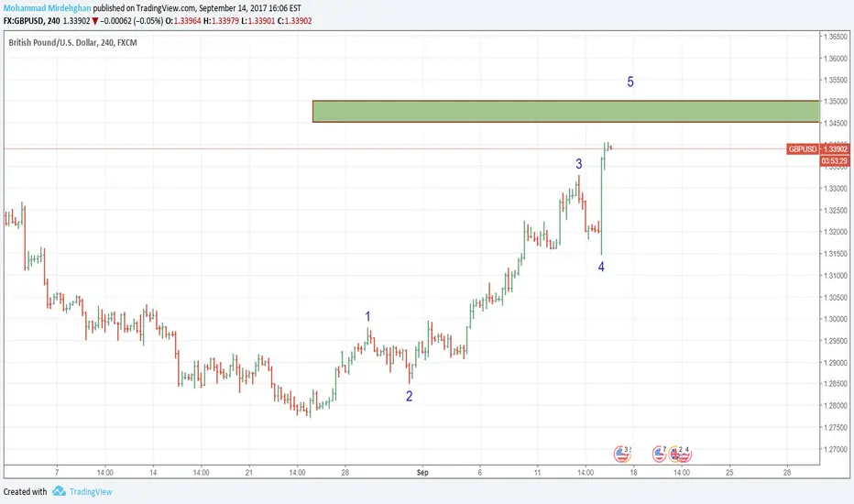Select Elliott wave label 3
The height and width of the screenshot is (504, 854).
[579, 163]
